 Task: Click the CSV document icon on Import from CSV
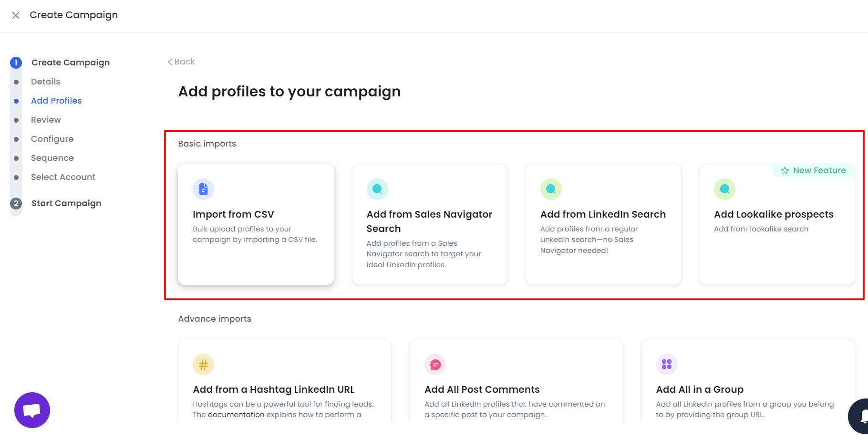[204, 189]
